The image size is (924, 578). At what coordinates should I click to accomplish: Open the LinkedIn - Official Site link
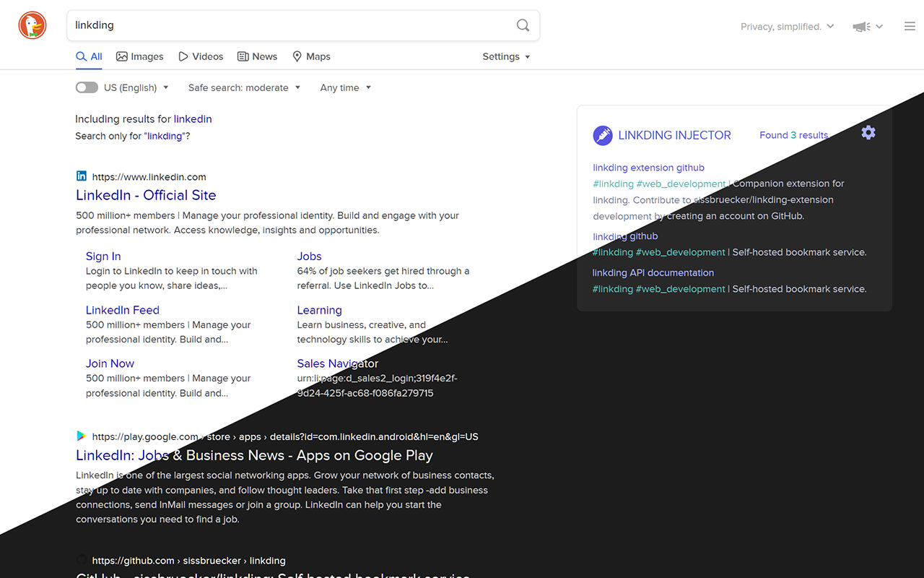[x=146, y=195]
